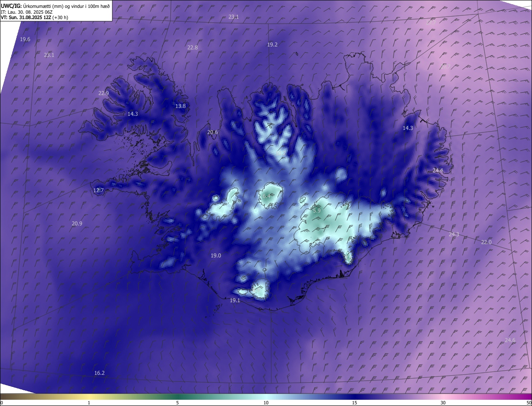Click the 22.9 value label

(x=103, y=93)
